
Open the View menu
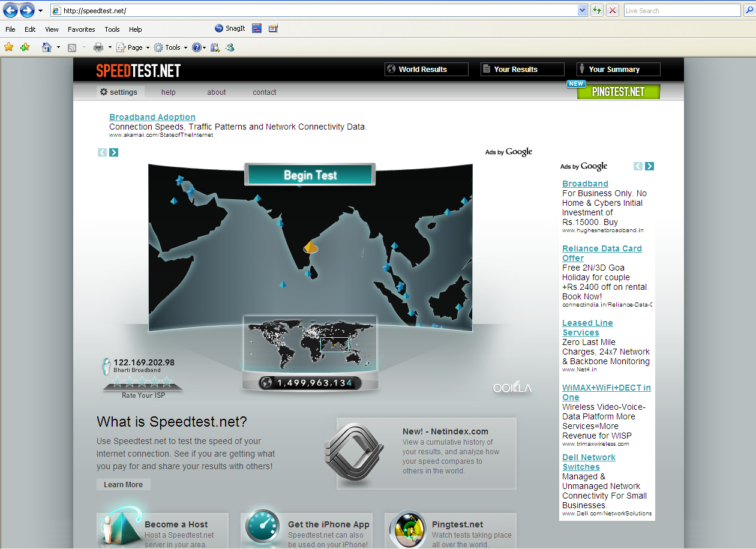click(x=52, y=29)
